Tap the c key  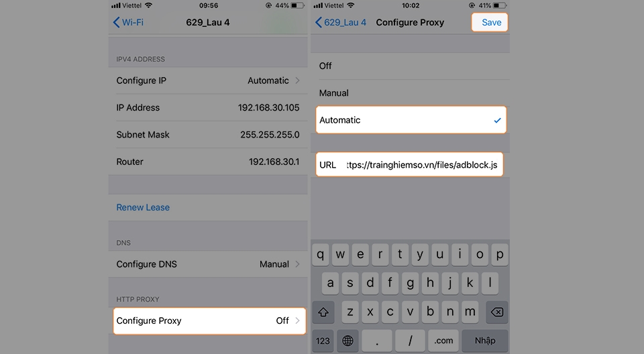click(x=390, y=312)
